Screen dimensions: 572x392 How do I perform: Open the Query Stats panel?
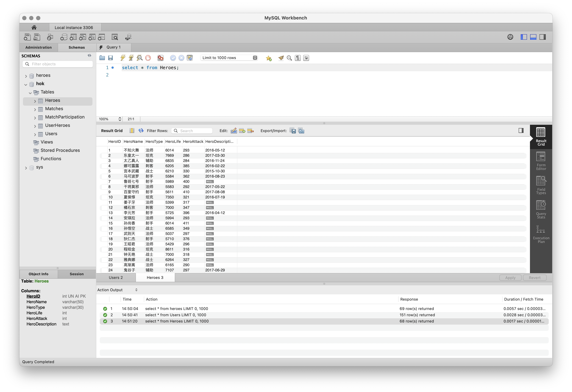(x=541, y=209)
